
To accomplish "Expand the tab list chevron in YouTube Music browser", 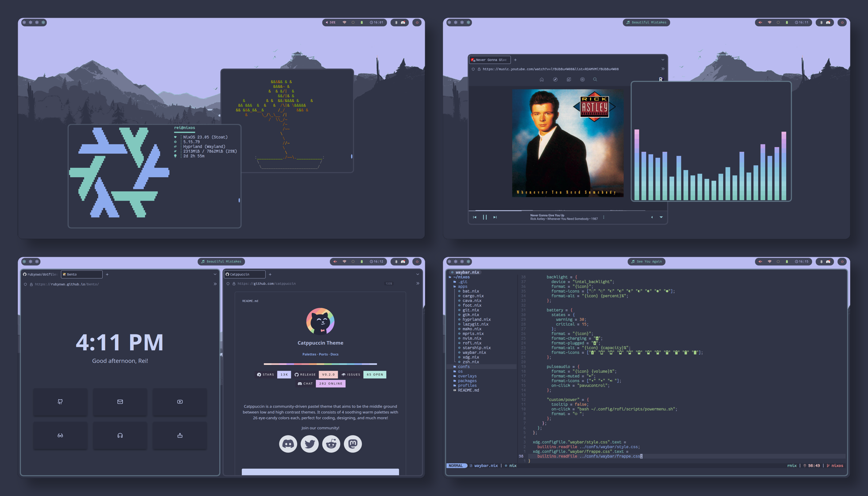I will click(x=663, y=60).
